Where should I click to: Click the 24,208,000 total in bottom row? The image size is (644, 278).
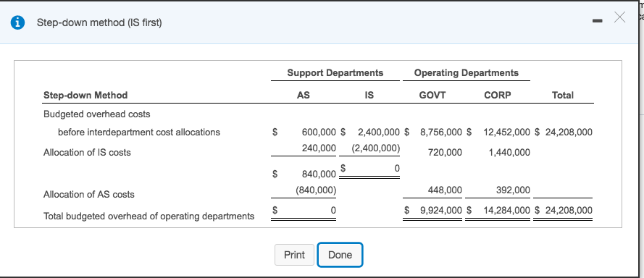point(569,211)
